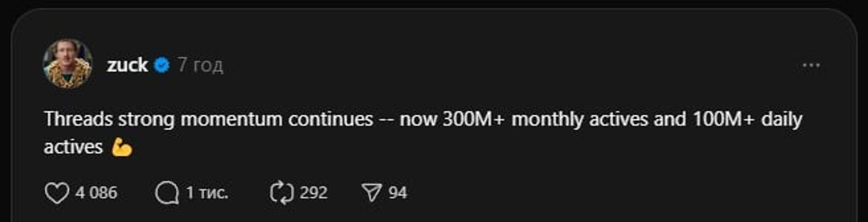
Task: View the 4 086 likes count
Action: pyautogui.click(x=96, y=193)
